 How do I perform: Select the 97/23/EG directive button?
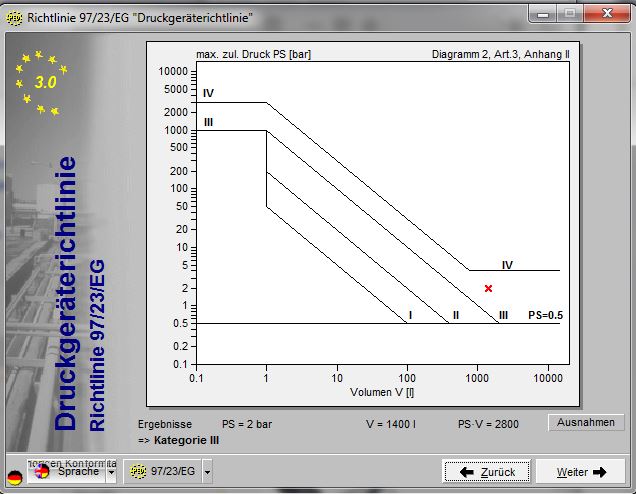(x=163, y=471)
